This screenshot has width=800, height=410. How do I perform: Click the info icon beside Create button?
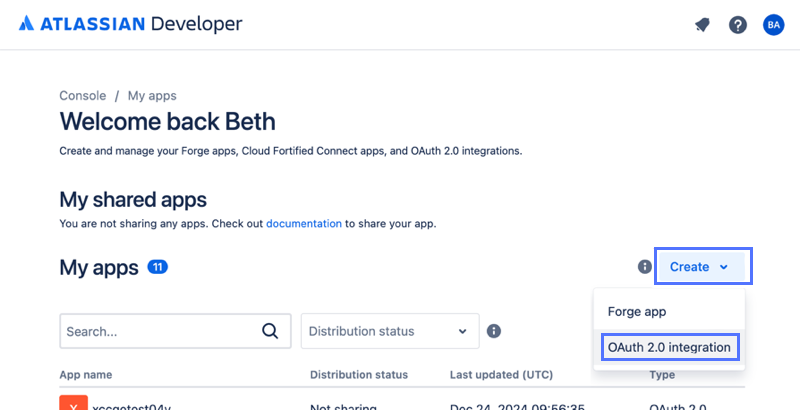(x=645, y=267)
